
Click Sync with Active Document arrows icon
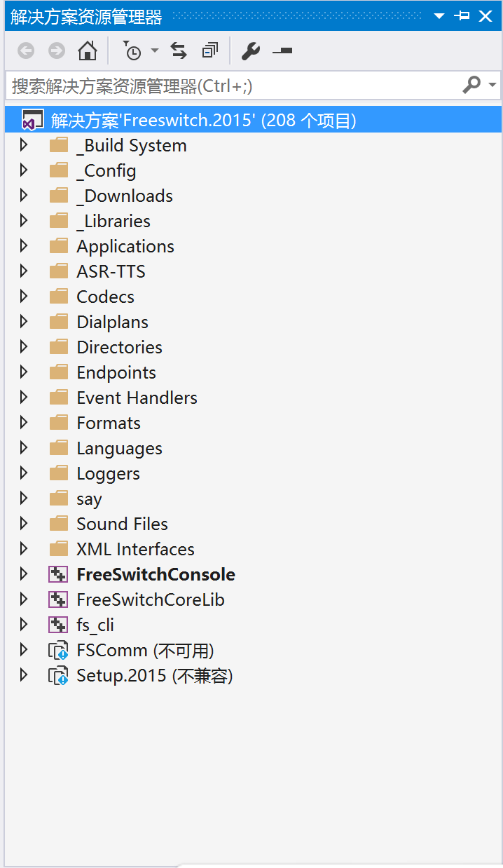coord(179,50)
